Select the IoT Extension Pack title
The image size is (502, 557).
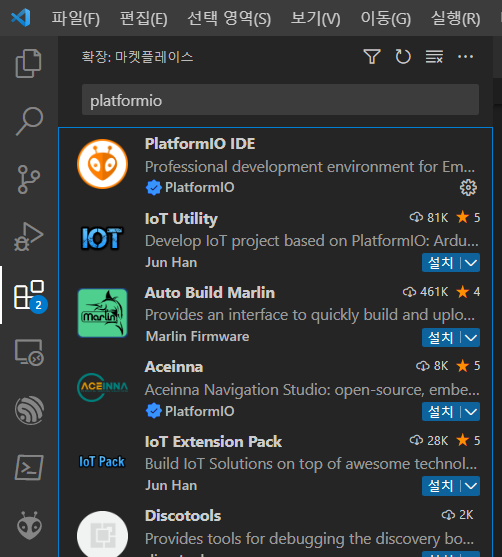[x=213, y=442]
